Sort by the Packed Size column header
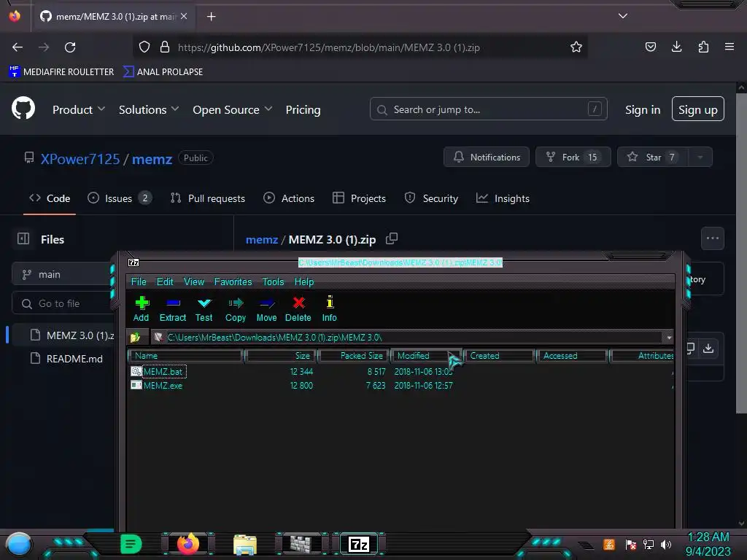The height and width of the screenshot is (560, 747). point(354,356)
